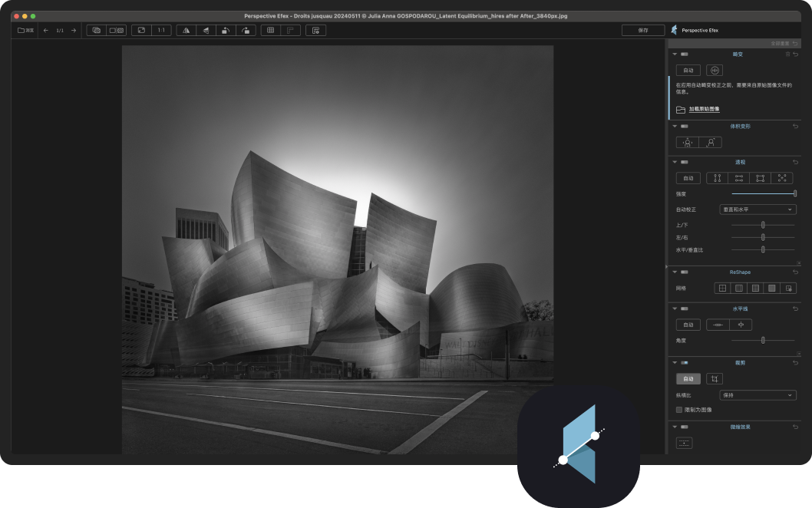Collapse the 体积变形 section
The width and height of the screenshot is (812, 508).
[x=675, y=127]
